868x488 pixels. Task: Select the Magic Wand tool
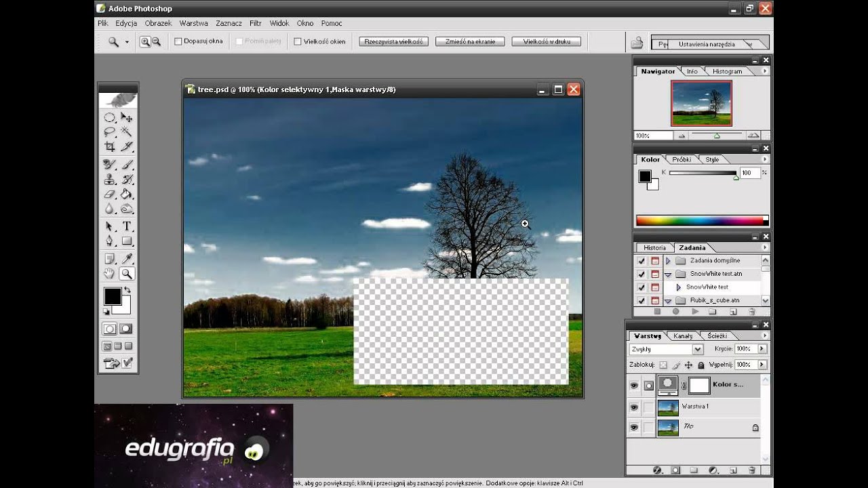(127, 132)
